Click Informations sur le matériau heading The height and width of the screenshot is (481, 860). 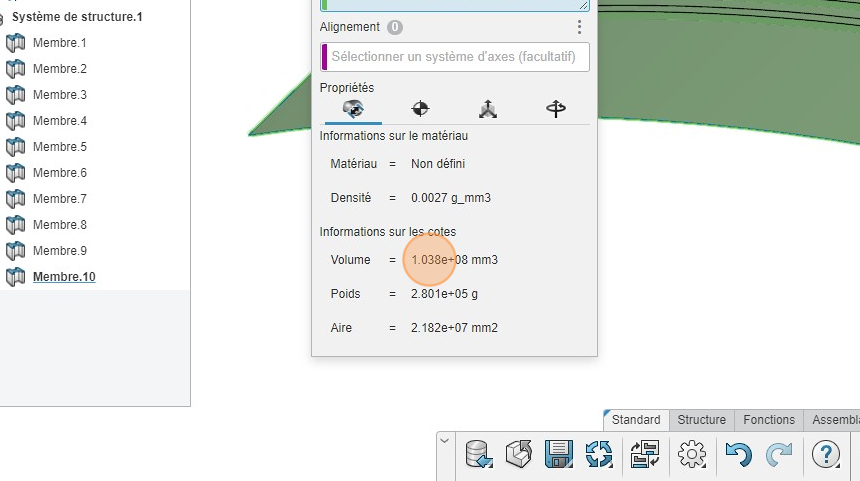coord(394,135)
